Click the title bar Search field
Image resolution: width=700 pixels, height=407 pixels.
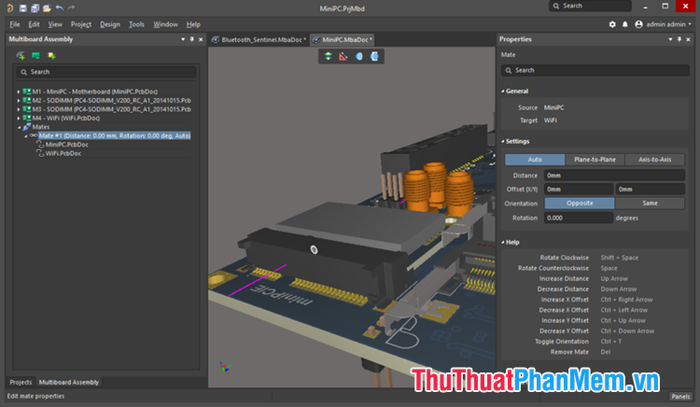[590, 6]
